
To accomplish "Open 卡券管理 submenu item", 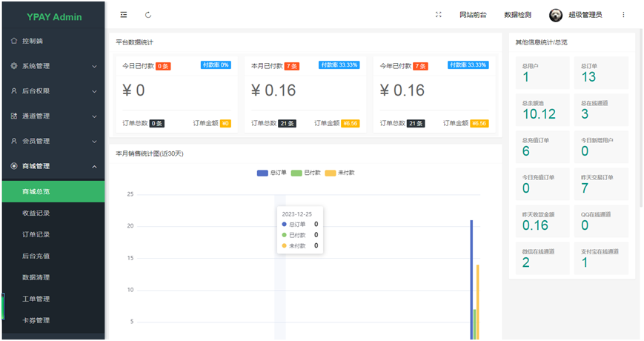I will (53, 320).
